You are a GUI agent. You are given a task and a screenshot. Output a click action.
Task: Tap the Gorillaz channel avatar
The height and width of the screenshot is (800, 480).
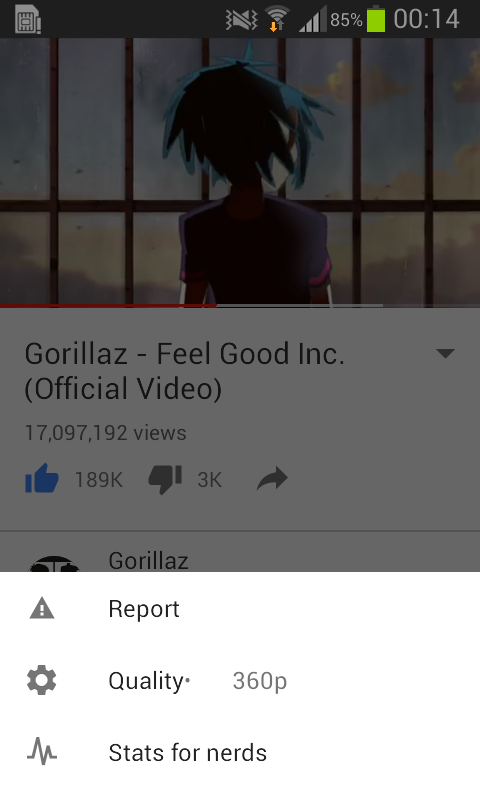(54, 564)
